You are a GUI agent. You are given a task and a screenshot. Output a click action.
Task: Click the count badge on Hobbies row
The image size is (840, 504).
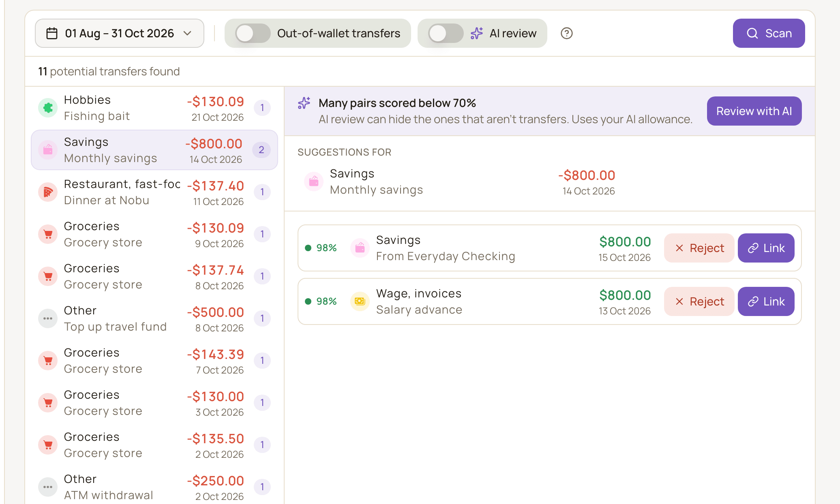click(x=262, y=108)
